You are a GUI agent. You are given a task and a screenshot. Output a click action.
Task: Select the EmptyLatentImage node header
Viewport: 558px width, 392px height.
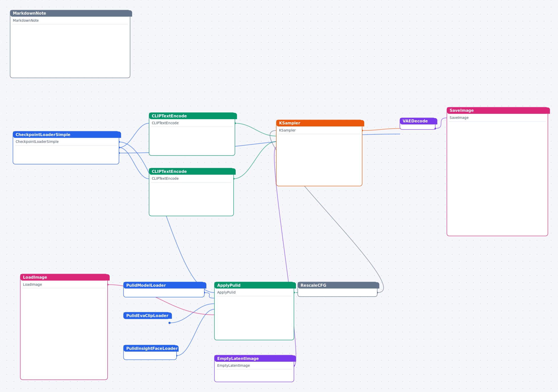point(255,358)
